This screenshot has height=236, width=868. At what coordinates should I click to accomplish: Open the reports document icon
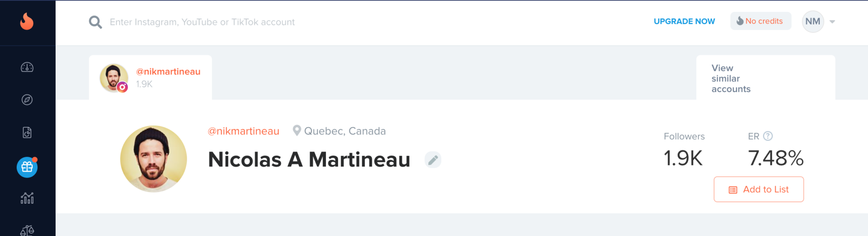27,133
